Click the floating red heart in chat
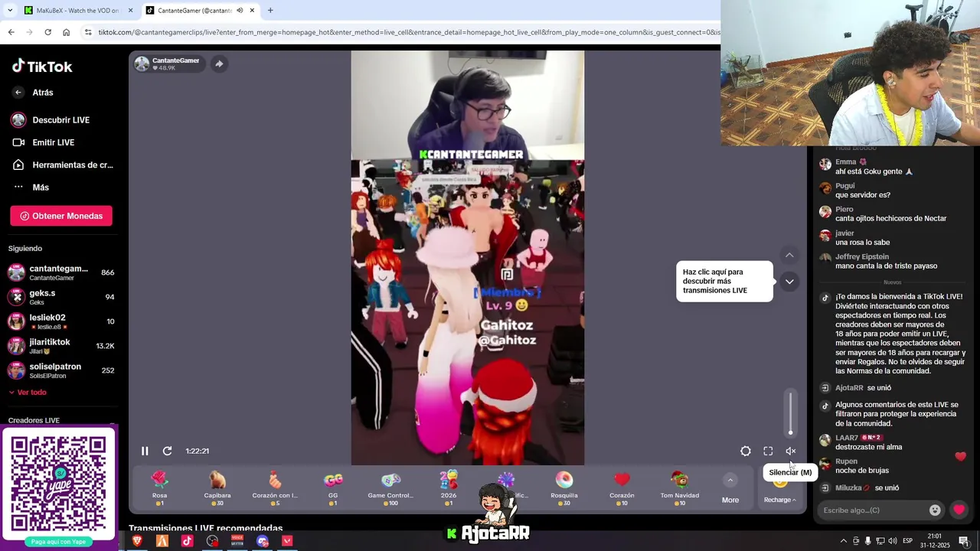This screenshot has height=551, width=980. (961, 457)
